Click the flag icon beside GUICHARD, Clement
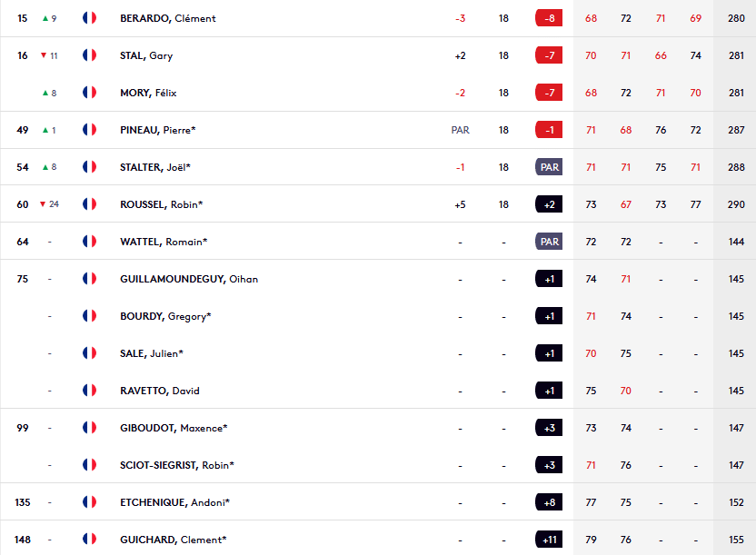The width and height of the screenshot is (756, 555). [x=89, y=539]
